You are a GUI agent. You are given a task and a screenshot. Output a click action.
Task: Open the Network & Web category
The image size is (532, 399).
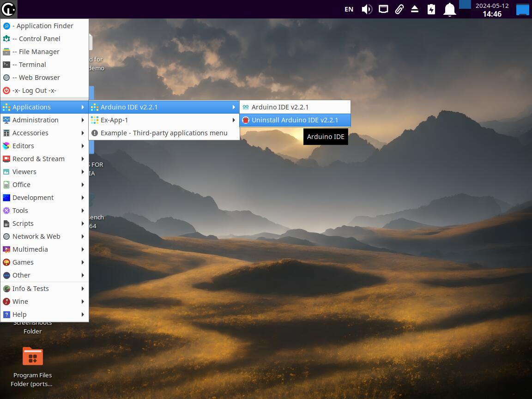44,236
